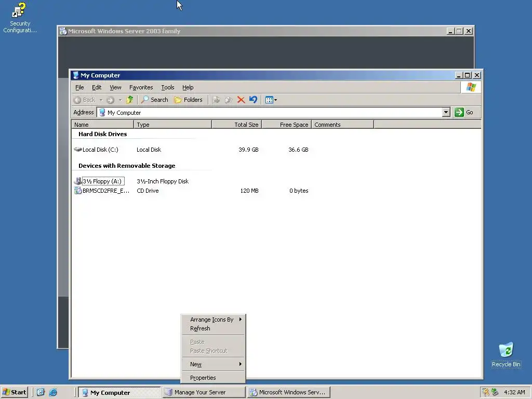Viewport: 532px width, 399px height.
Task: Click the Start button
Action: (14, 392)
